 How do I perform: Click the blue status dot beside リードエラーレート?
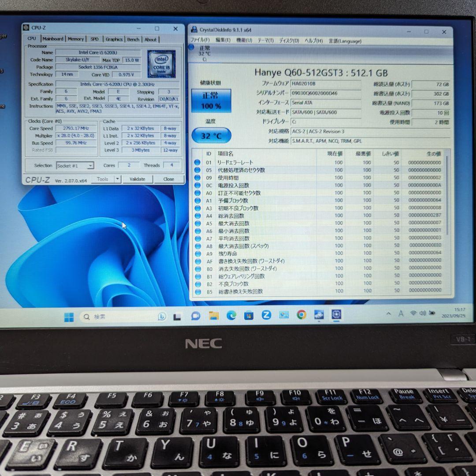[x=197, y=162]
